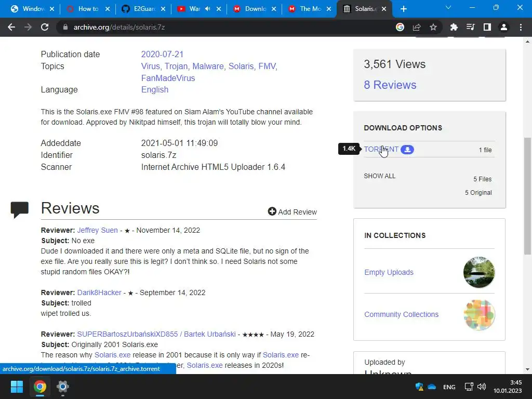Toggle the browser side panel
The width and height of the screenshot is (532, 399).
[x=487, y=27]
